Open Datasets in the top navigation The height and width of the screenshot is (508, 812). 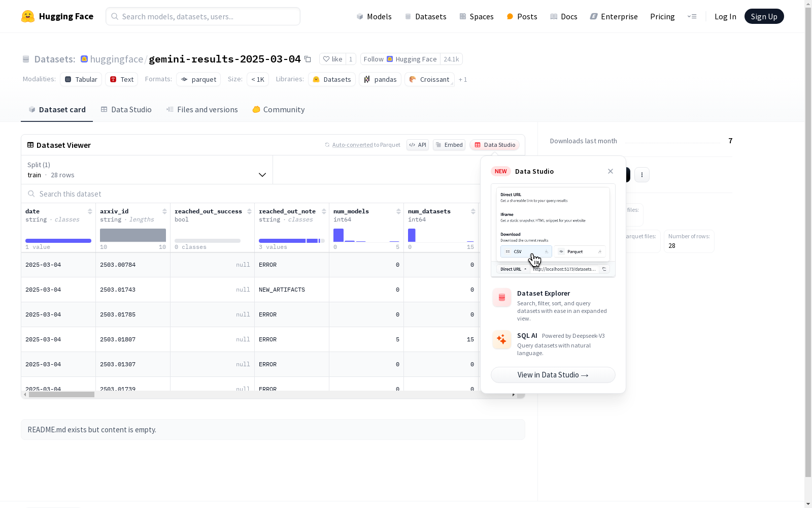click(x=425, y=16)
